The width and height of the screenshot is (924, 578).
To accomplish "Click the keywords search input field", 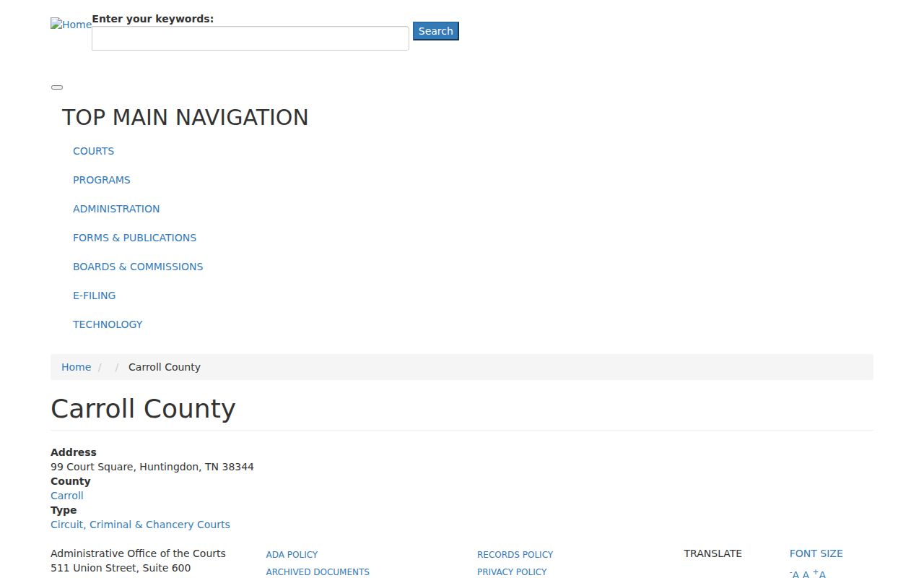I will pos(250,38).
